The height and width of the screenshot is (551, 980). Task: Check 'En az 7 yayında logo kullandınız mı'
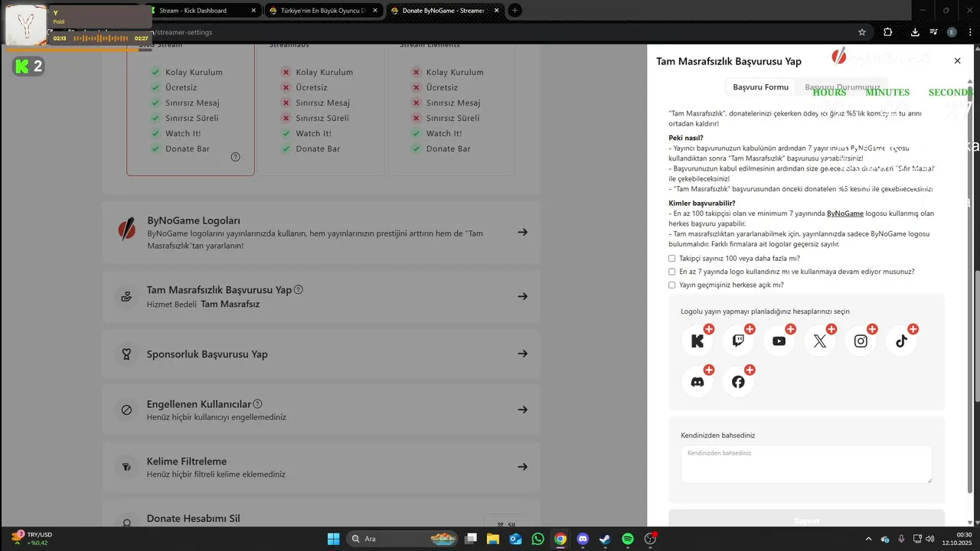tap(672, 272)
